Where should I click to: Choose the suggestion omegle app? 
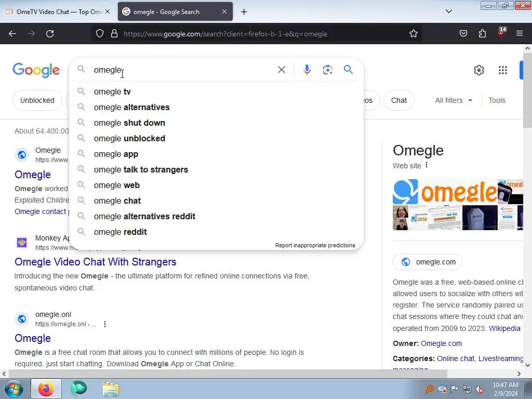(216, 154)
